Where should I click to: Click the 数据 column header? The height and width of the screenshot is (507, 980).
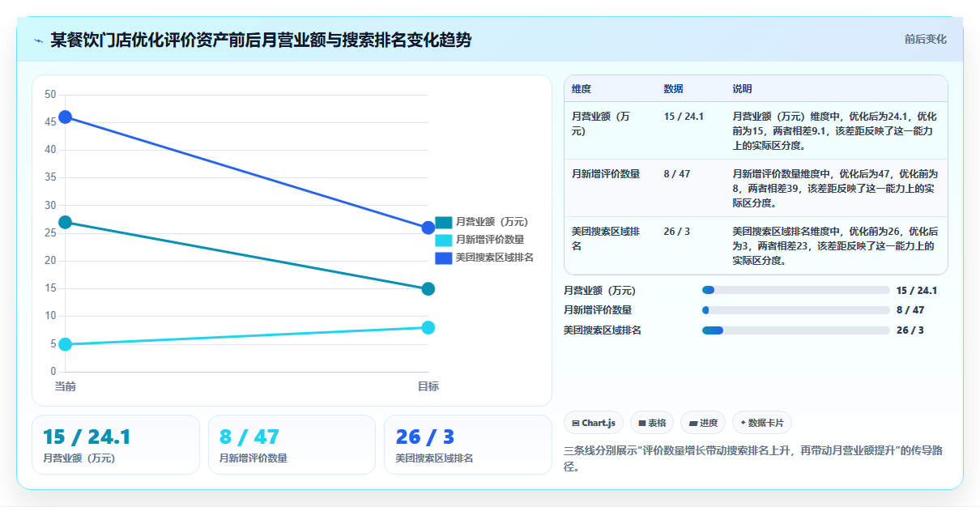tap(674, 88)
